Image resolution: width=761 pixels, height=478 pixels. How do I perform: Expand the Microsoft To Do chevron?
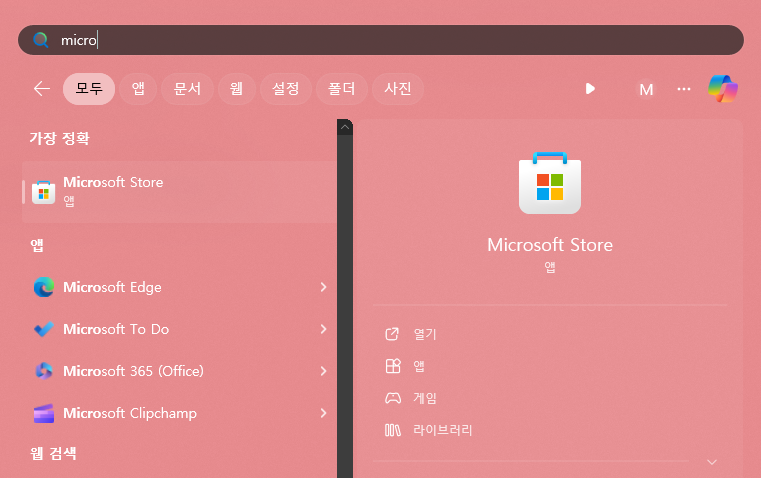(324, 329)
